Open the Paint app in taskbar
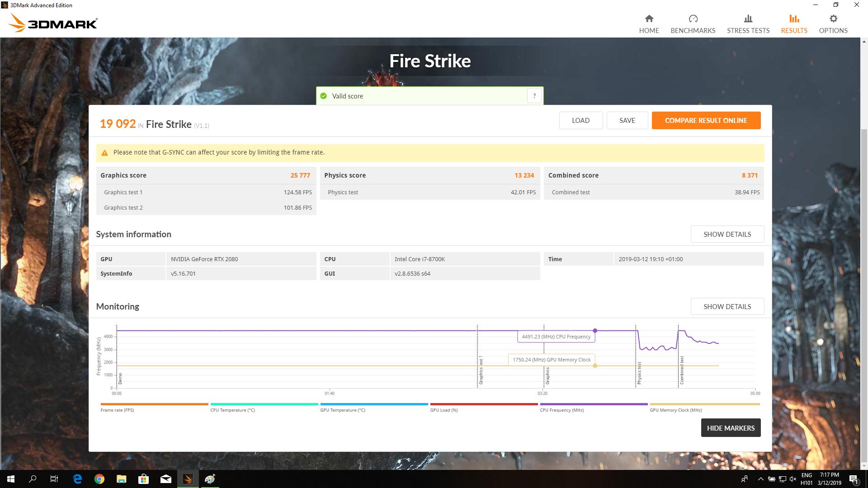 point(210,479)
